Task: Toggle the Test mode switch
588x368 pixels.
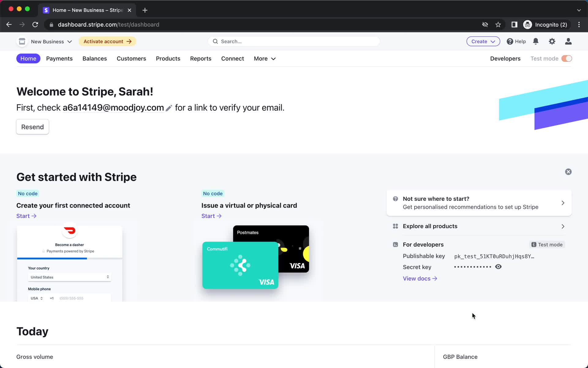Action: click(567, 59)
